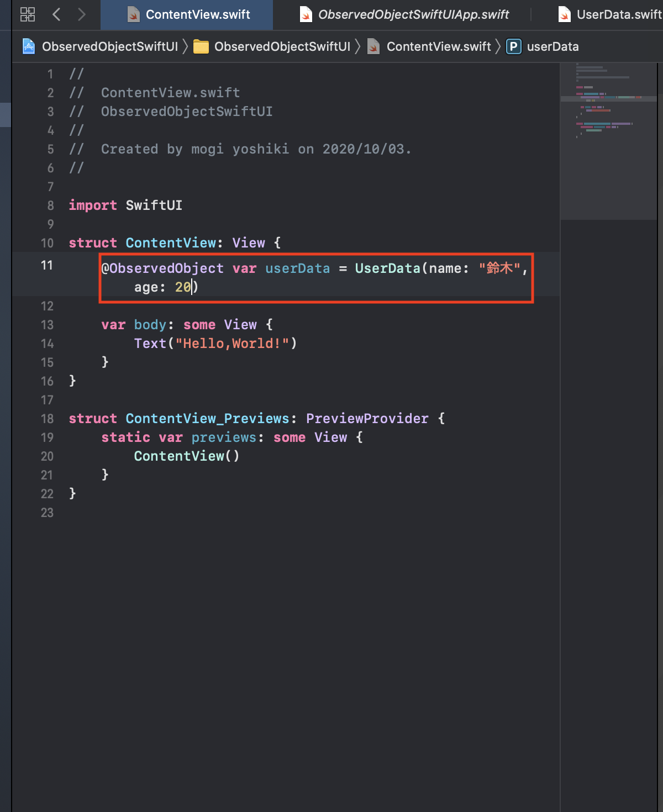663x812 pixels.
Task: Click the "Hello,World!" string
Action: coord(232,344)
